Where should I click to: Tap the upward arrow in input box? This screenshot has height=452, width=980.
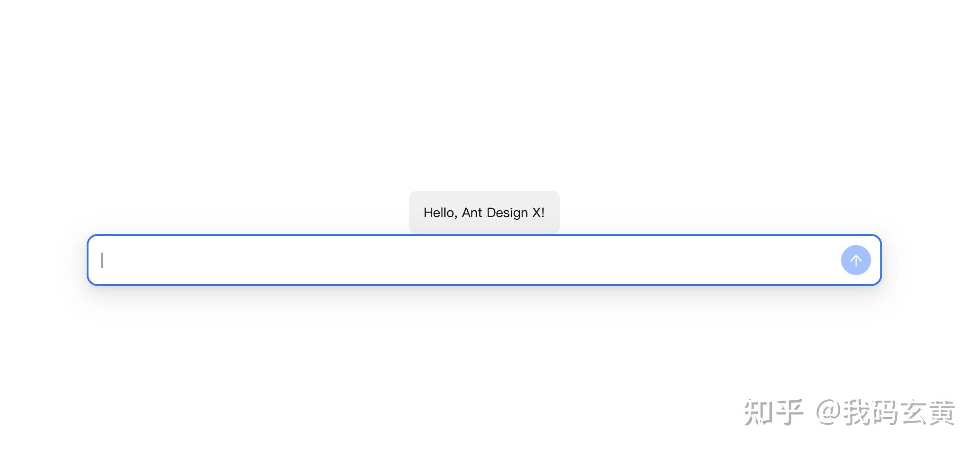(856, 260)
